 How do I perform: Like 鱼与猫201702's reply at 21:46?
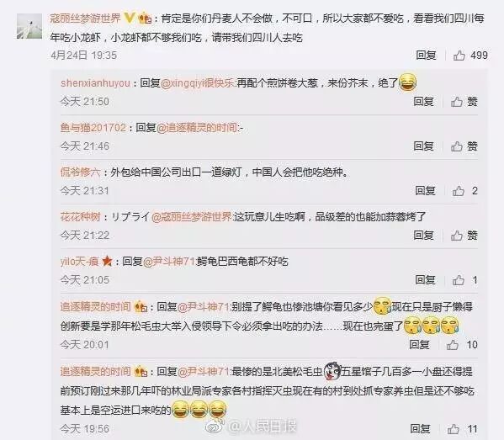(456, 146)
